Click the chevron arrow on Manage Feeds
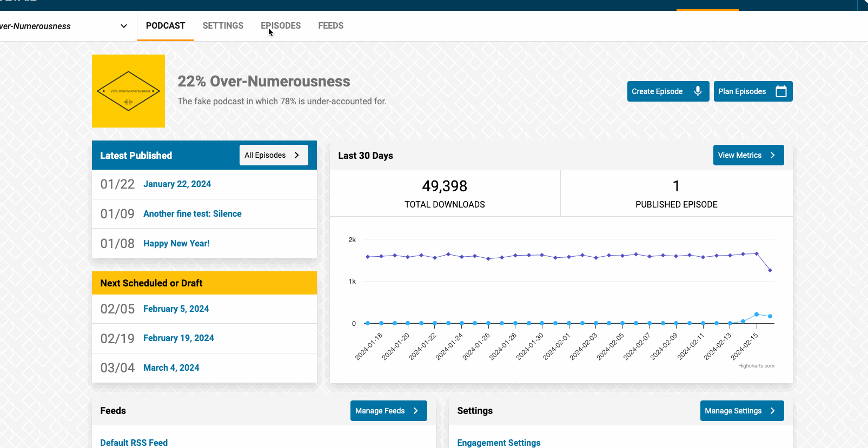The height and width of the screenshot is (448, 868). pyautogui.click(x=415, y=411)
